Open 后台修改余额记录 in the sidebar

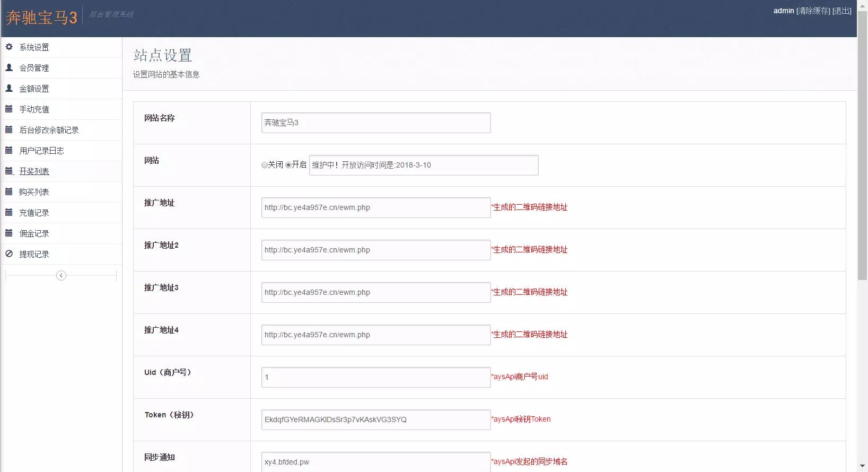(49, 130)
